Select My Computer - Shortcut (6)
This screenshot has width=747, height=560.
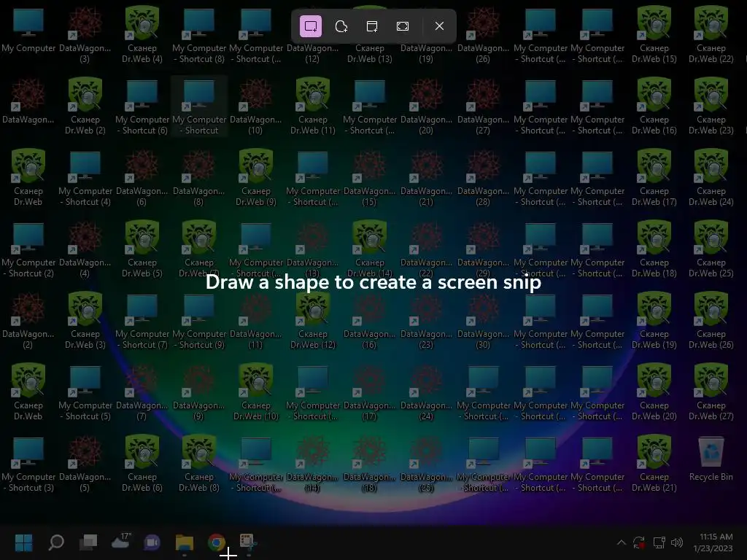click(x=142, y=106)
